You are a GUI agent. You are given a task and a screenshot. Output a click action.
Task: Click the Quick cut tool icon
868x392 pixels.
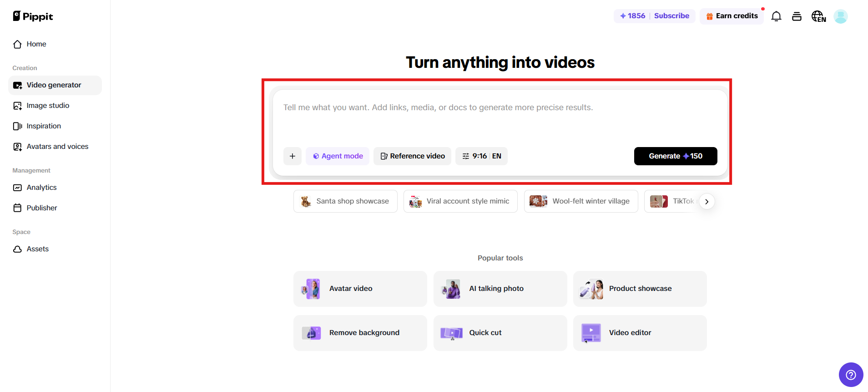(451, 333)
